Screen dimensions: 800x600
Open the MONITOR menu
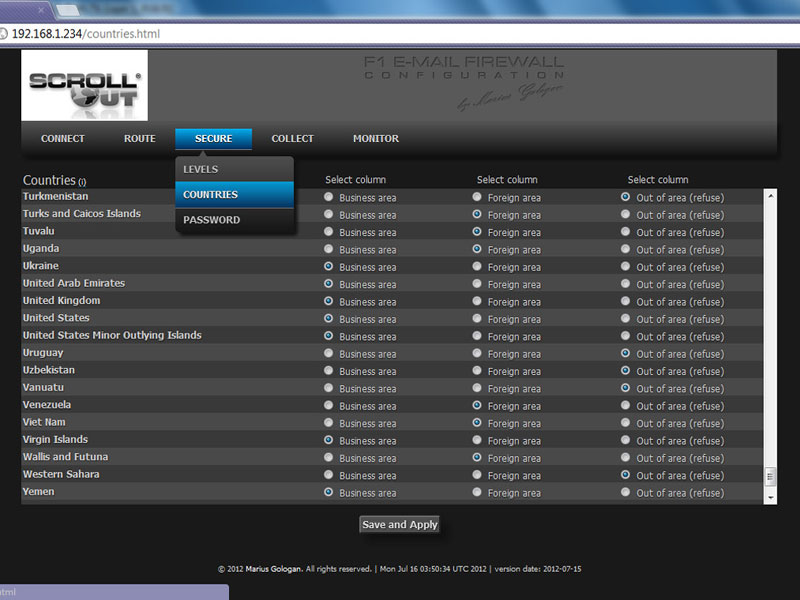[376, 139]
